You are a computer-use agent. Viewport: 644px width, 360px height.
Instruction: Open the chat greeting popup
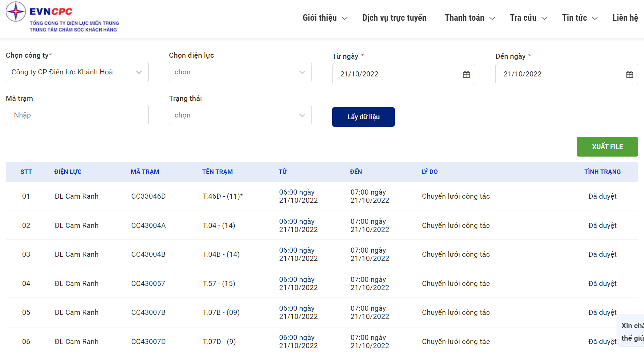pos(632,331)
